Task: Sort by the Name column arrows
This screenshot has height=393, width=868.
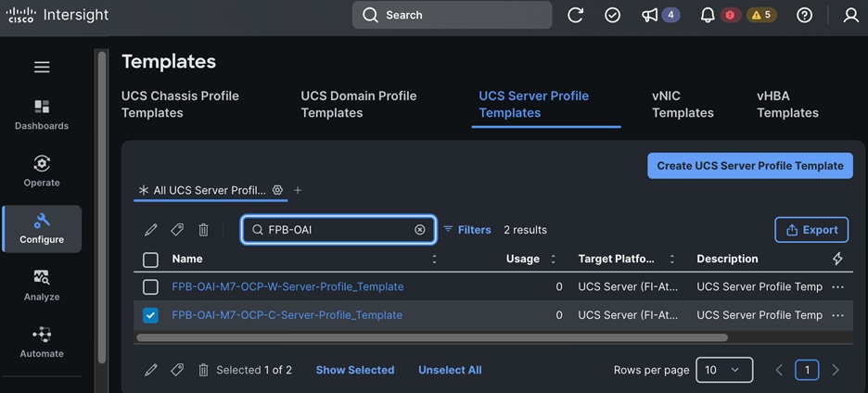Action: [x=435, y=259]
